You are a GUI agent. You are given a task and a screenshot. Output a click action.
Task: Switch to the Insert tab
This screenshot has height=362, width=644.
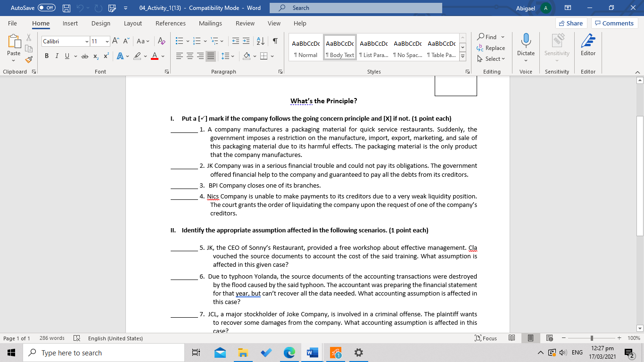click(70, 23)
